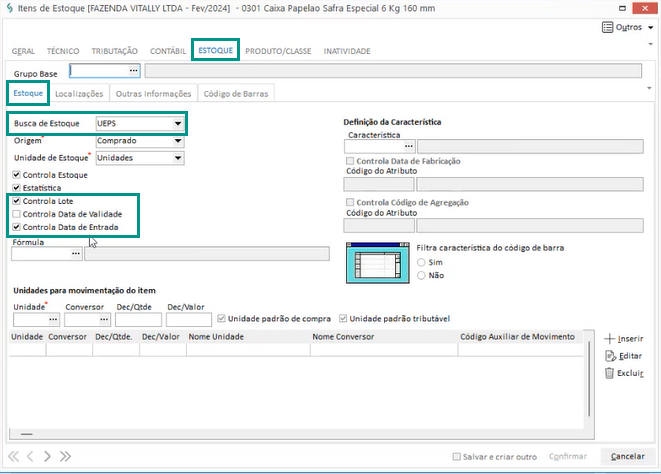Click the Outros list icon
Screen dimensions: 661x474
[x=607, y=27]
